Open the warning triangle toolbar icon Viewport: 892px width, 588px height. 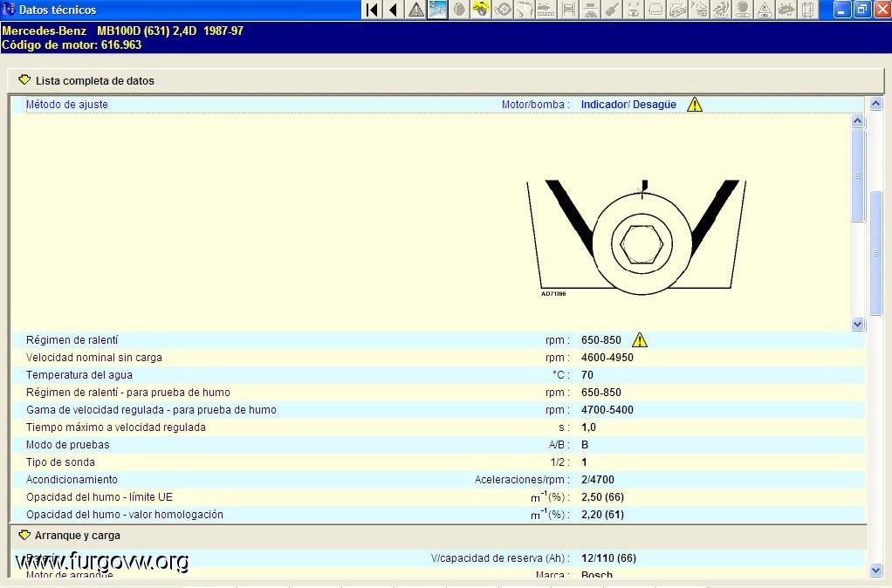[x=415, y=10]
